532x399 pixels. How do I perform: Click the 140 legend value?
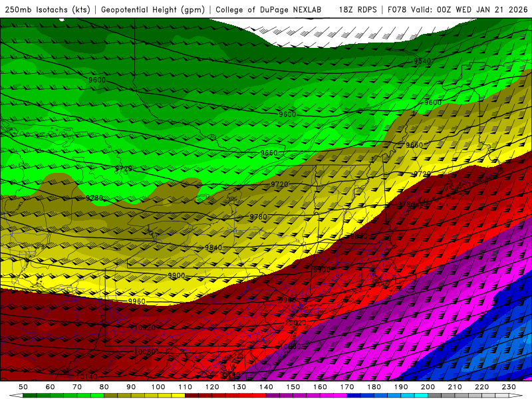[x=266, y=387]
